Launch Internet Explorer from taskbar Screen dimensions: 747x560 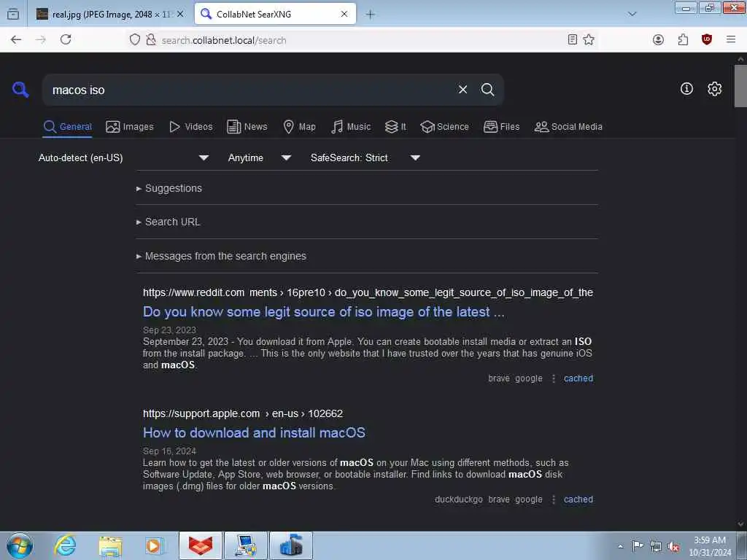click(65, 545)
